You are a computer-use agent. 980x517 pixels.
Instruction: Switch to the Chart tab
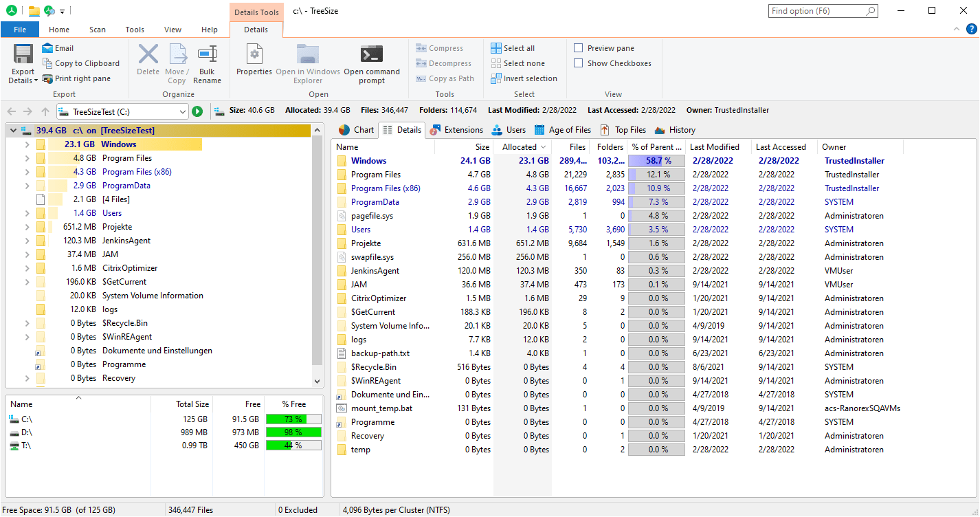[x=355, y=129]
